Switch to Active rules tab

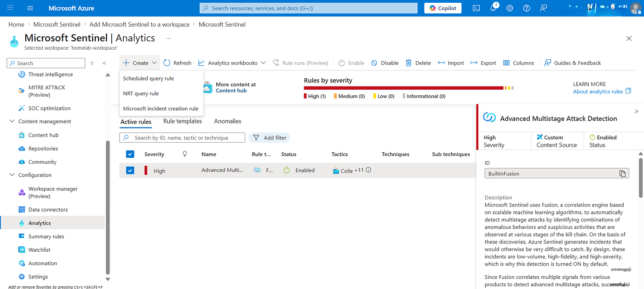tap(136, 121)
